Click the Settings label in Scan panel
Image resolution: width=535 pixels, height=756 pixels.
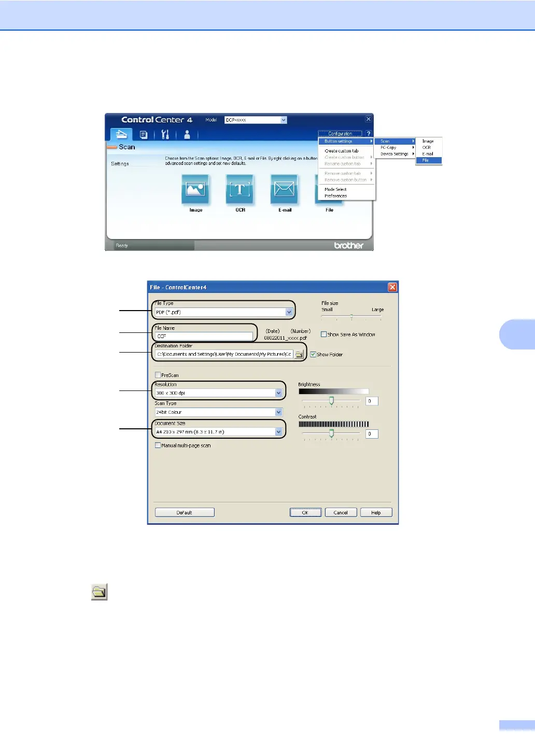[120, 164]
